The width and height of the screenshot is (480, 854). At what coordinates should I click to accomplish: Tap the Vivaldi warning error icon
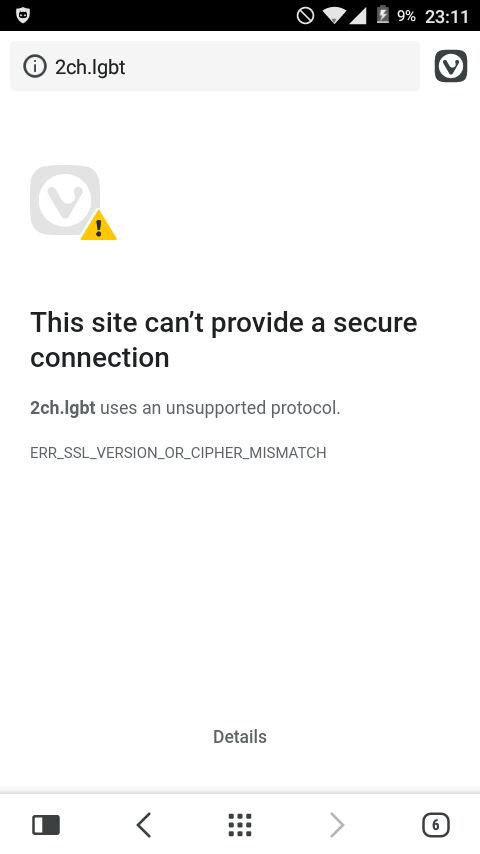73,203
